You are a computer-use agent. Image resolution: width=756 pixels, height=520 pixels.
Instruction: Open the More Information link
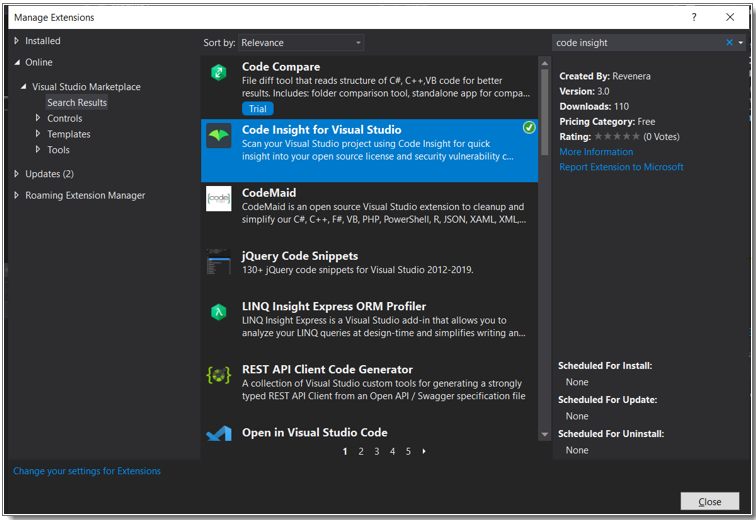(596, 152)
